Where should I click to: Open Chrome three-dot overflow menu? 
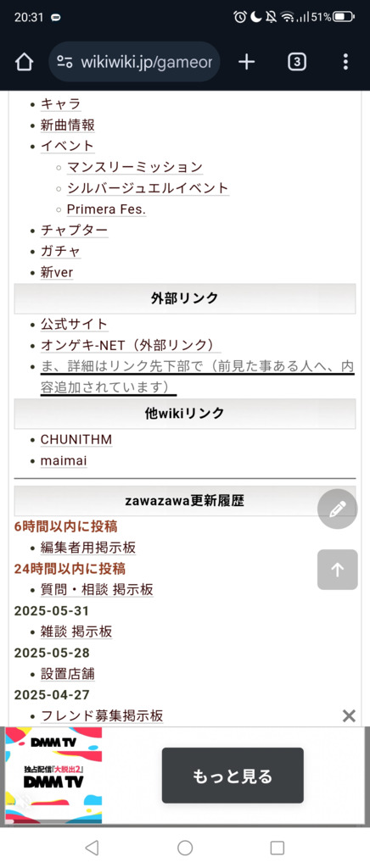[345, 62]
